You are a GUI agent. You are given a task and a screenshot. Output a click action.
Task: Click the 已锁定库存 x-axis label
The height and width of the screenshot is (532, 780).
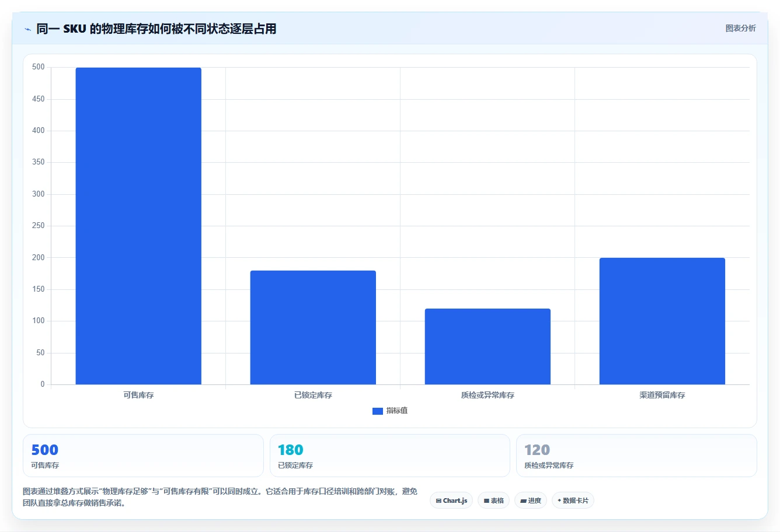[313, 395]
